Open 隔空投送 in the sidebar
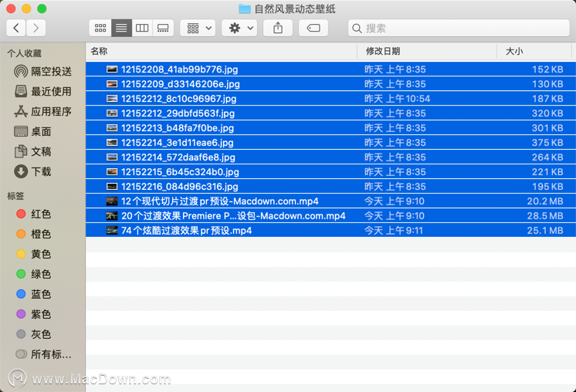The width and height of the screenshot is (576, 392). click(42, 71)
